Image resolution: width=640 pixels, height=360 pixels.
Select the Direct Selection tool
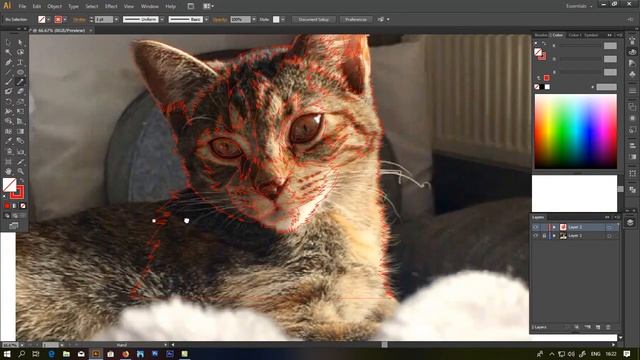point(20,42)
